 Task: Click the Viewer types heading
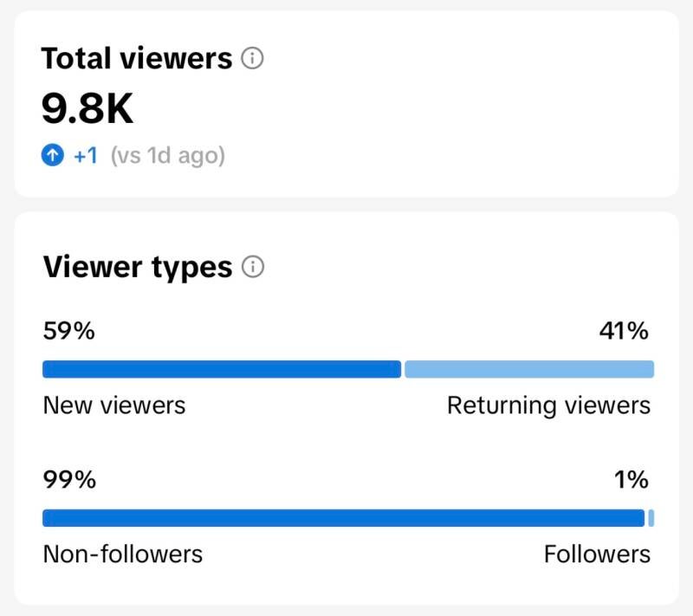point(137,267)
